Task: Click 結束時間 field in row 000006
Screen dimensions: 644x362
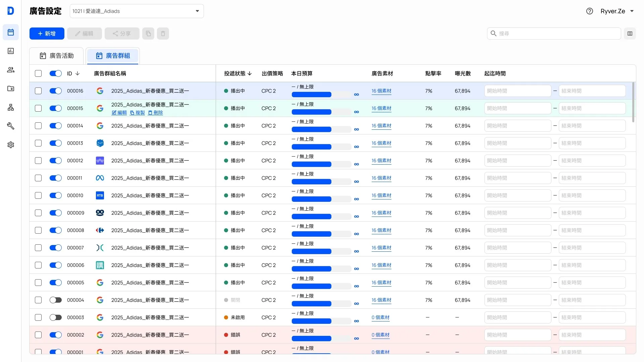Action: point(592,265)
